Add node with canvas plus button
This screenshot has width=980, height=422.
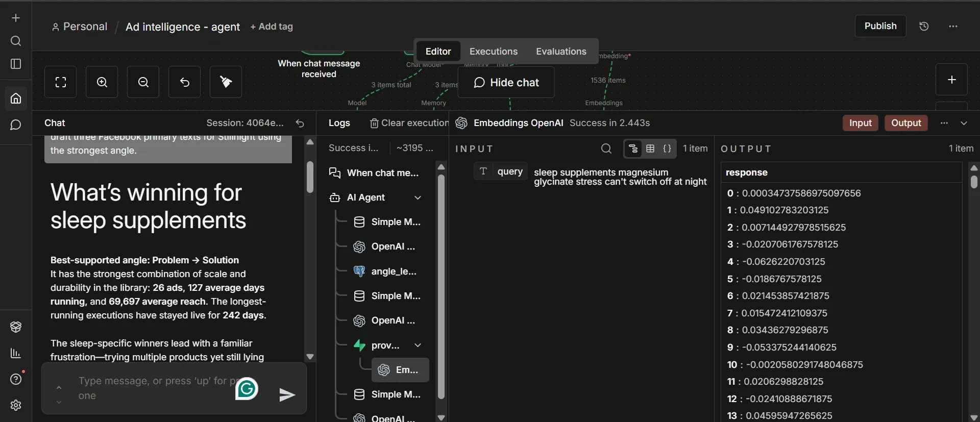[x=951, y=80]
